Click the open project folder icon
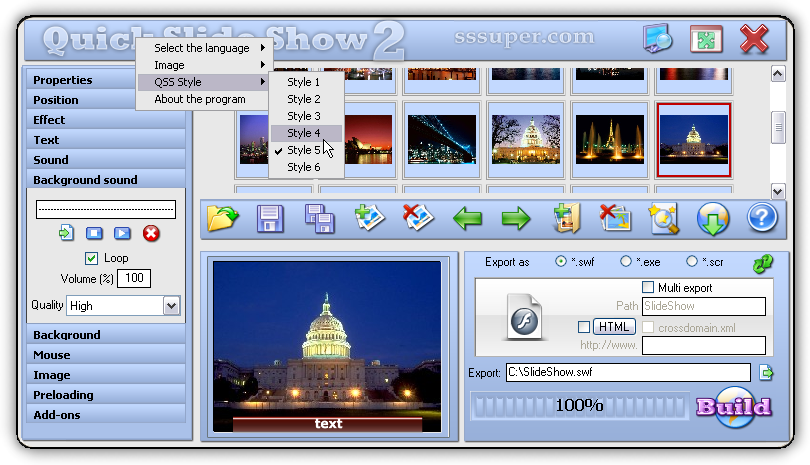 click(223, 217)
